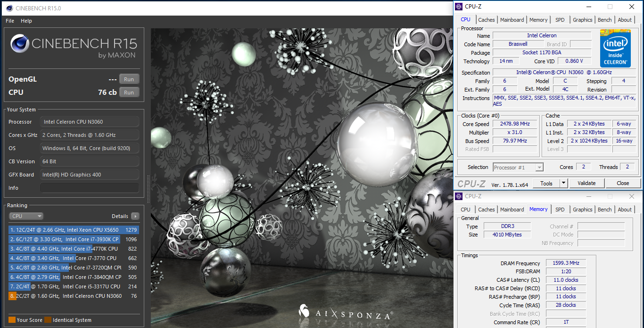
Task: Open the CPU ranking type dropdown
Action: [26, 216]
